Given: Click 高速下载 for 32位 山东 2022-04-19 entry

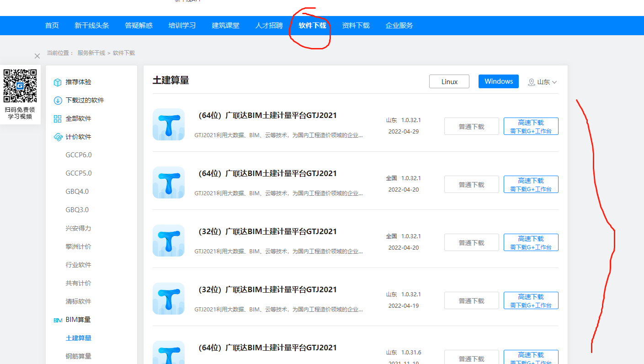Looking at the screenshot, I should 531,300.
